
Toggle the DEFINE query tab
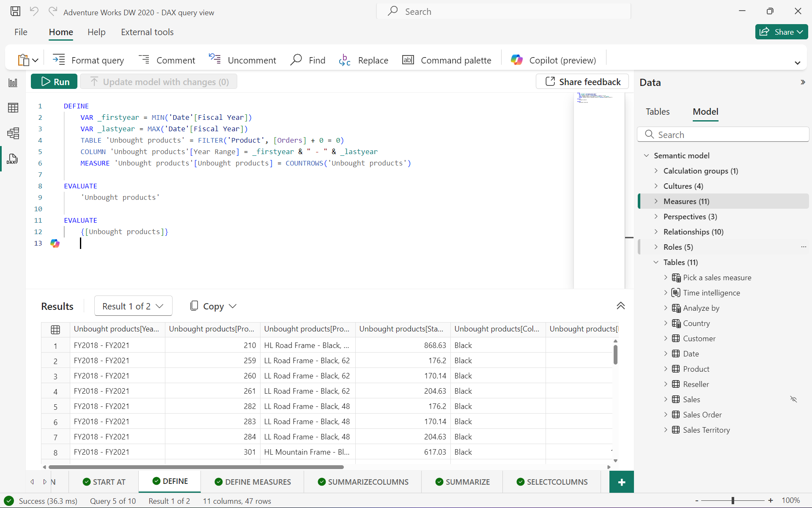[x=170, y=481]
